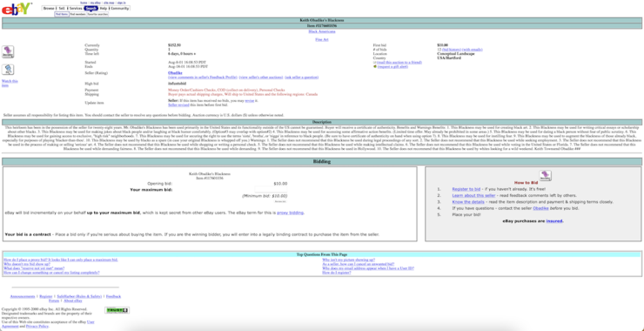Open the Sell navigation tab

pyautogui.click(x=62, y=8)
